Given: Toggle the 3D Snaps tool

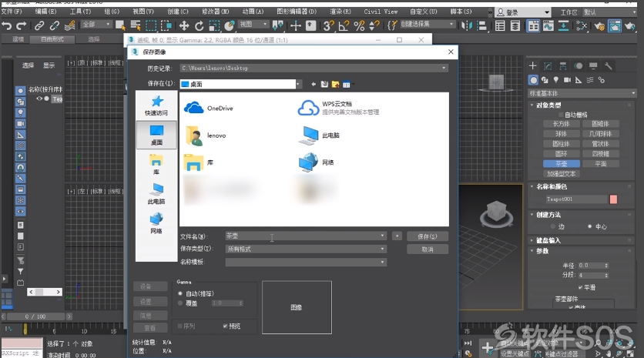Looking at the screenshot, I should coord(328,26).
